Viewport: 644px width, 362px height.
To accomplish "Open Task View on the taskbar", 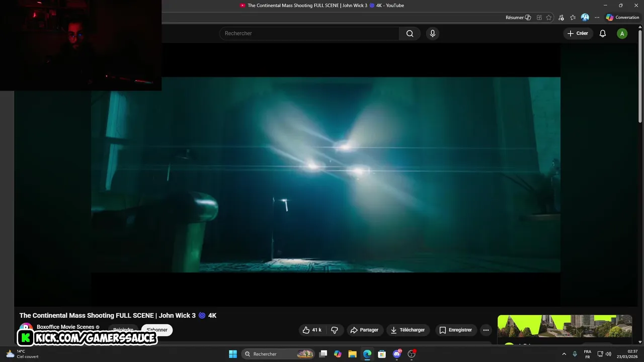I will 323,354.
